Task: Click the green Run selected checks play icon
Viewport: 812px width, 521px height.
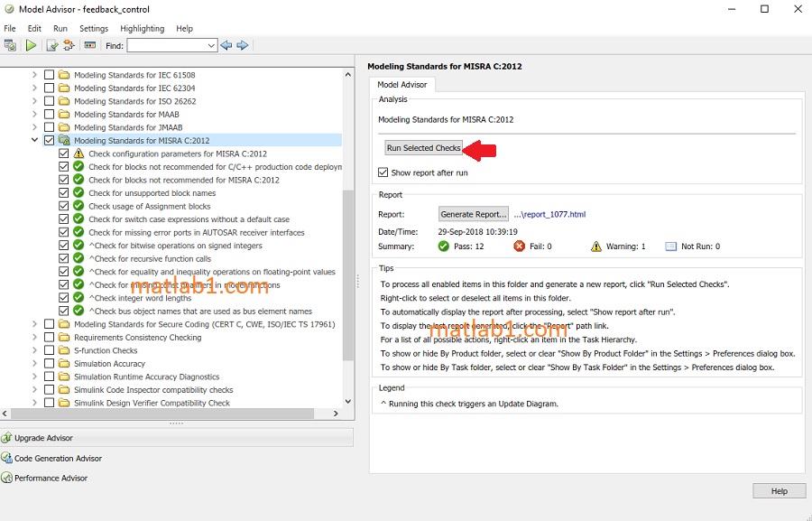Action: pyautogui.click(x=31, y=46)
